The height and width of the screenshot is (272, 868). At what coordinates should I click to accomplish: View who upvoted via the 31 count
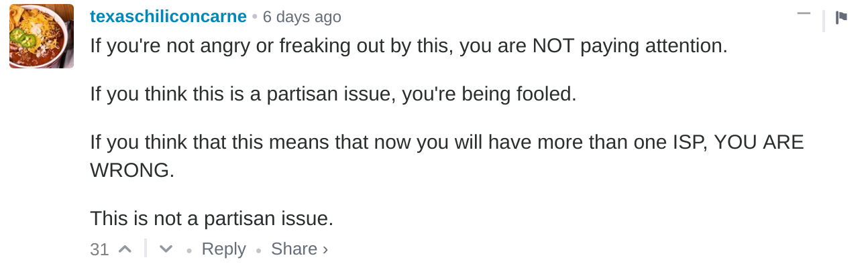(x=99, y=250)
